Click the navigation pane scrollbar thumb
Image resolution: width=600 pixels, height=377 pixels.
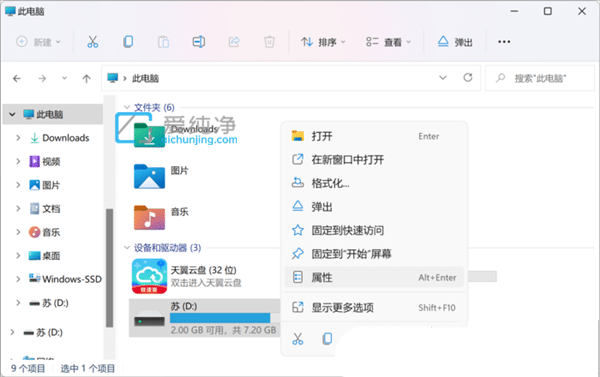(x=109, y=268)
